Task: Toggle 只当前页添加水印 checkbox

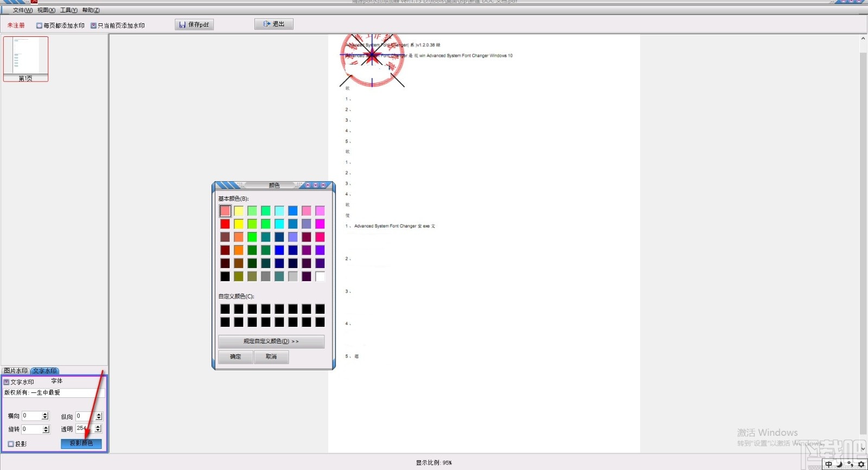Action: (x=93, y=26)
